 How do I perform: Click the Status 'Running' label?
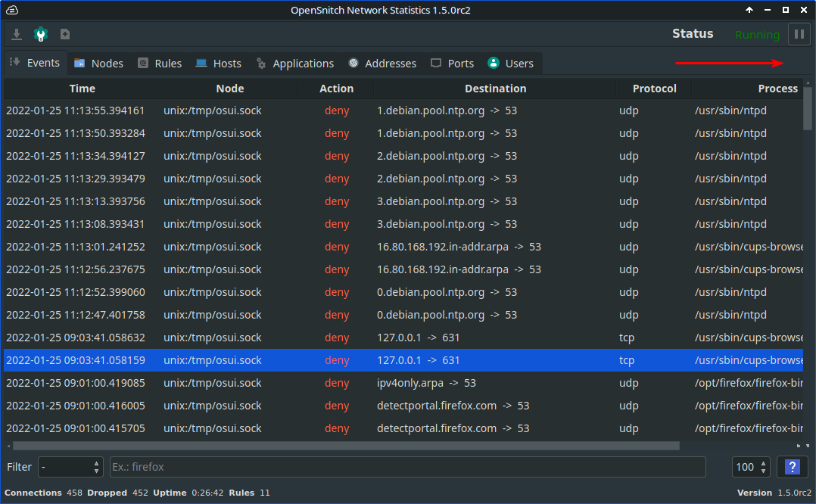[x=757, y=35]
